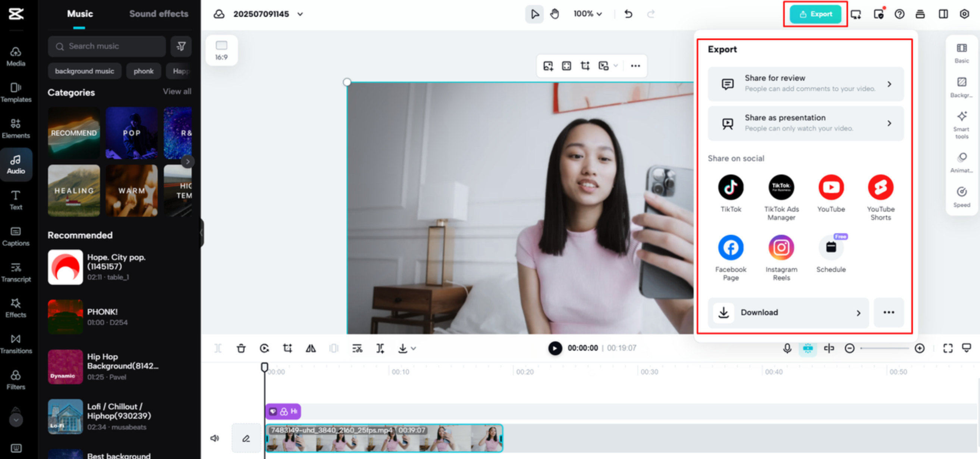The width and height of the screenshot is (980, 459).
Task: Open the timeline download dropdown arrow
Action: (x=414, y=348)
